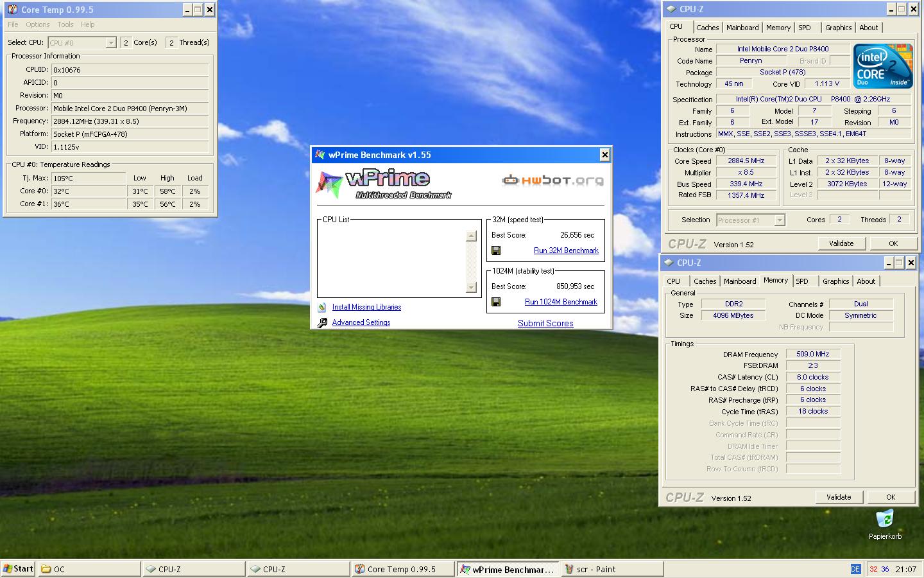Click the FSB:DRAM 2:3 value
Viewport: 924px width, 578px height.
813,365
